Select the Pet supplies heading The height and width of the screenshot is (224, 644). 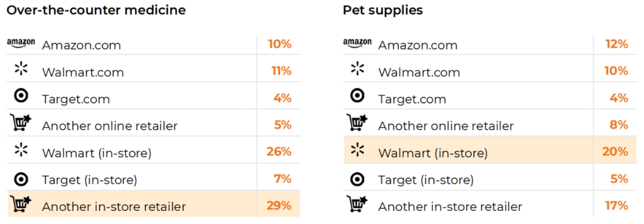[x=383, y=10]
